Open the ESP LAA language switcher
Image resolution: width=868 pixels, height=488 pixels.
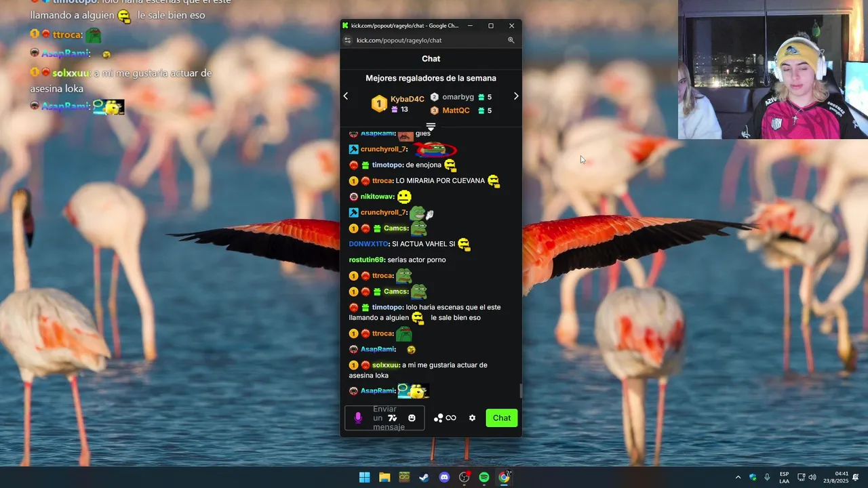[x=784, y=477]
